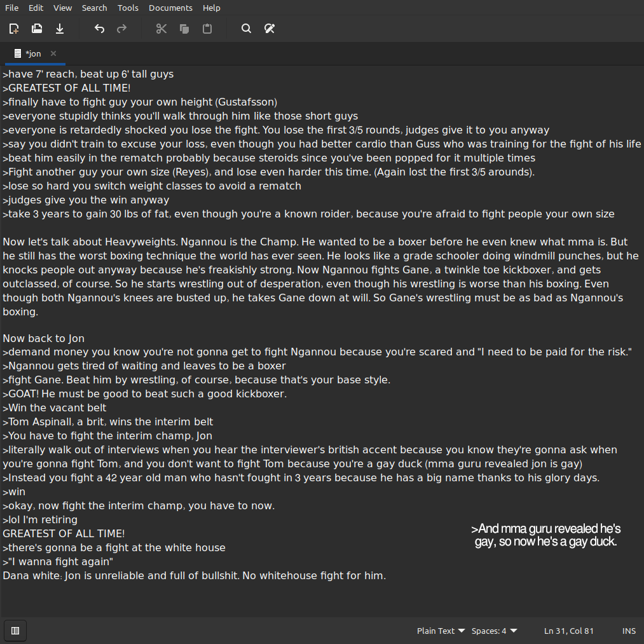Save the document with download-arrow icon
Image resolution: width=644 pixels, height=644 pixels.
click(x=60, y=29)
